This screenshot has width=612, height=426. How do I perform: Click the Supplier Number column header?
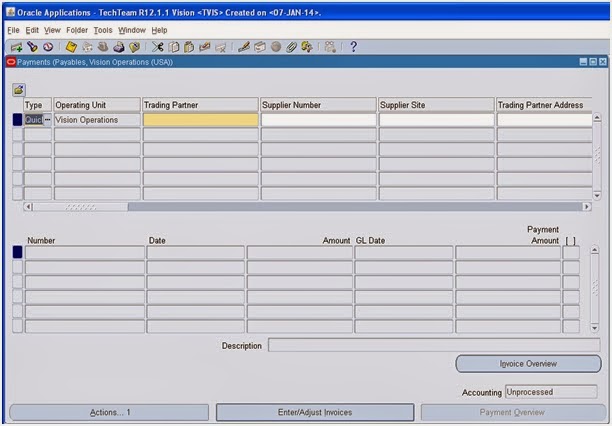coord(318,105)
